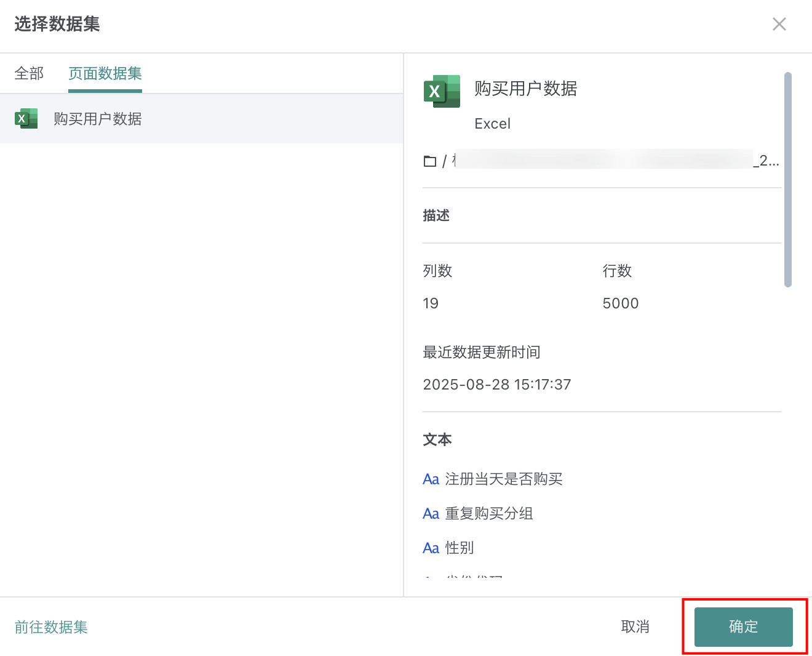
Task: Click the 重复购买分组 field name
Action: (x=489, y=514)
